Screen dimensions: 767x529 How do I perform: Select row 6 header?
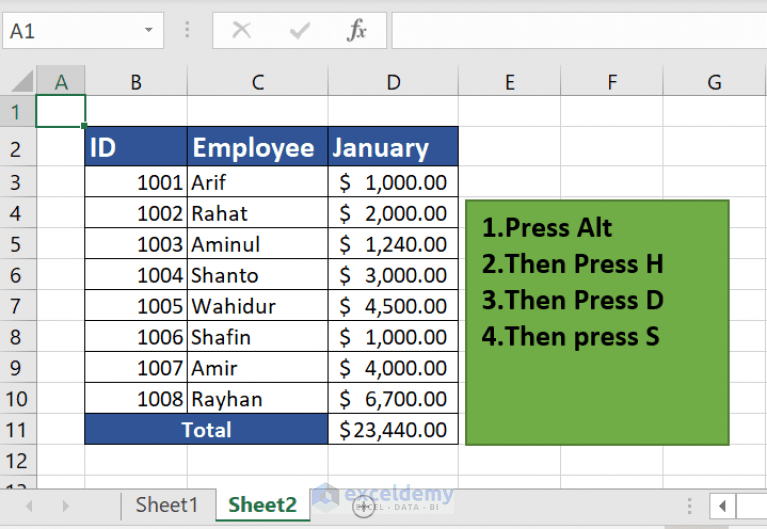coord(18,275)
